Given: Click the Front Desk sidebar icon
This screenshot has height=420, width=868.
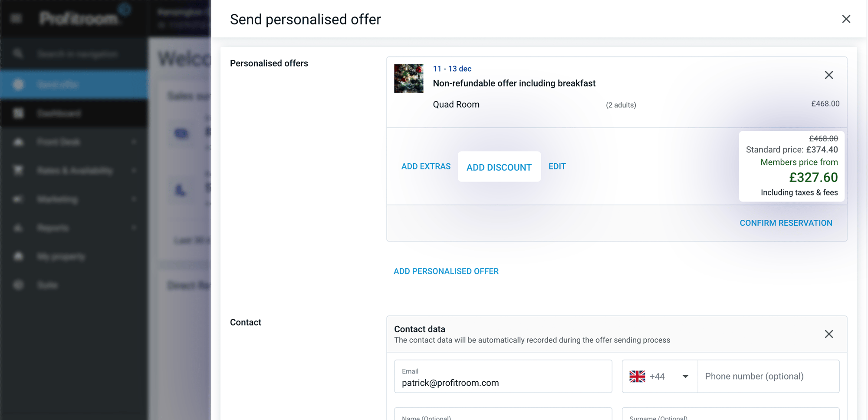Looking at the screenshot, I should click(17, 142).
